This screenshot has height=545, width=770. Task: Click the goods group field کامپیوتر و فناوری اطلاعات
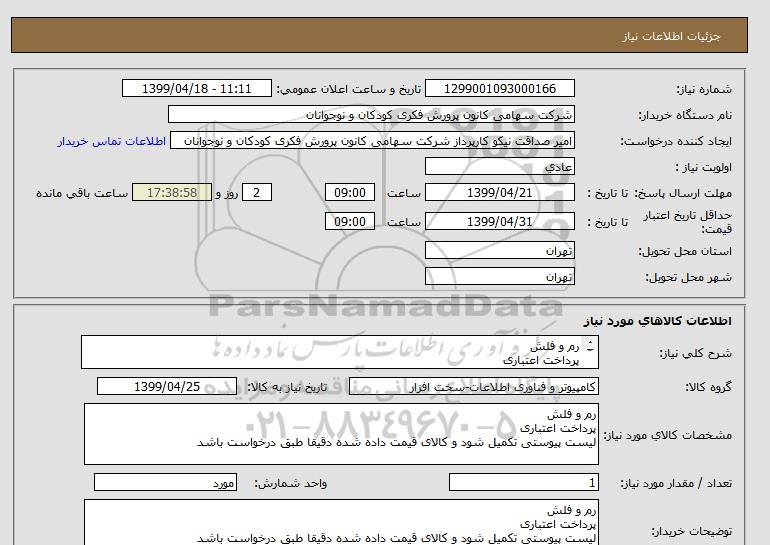(x=474, y=386)
